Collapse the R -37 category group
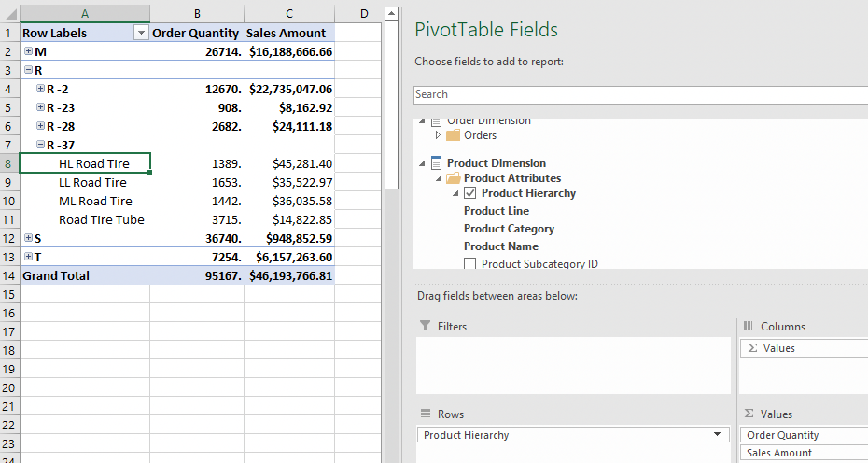This screenshot has height=463, width=868. 41,145
